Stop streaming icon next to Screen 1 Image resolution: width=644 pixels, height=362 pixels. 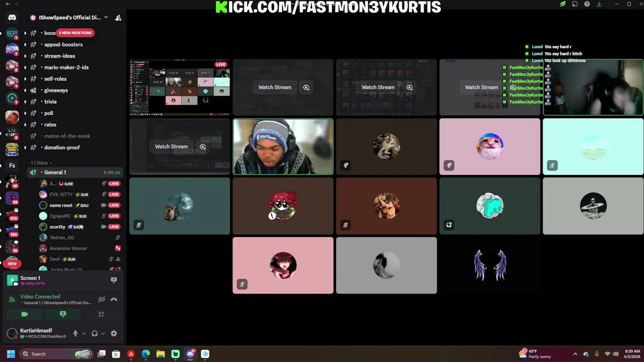pyautogui.click(x=114, y=280)
